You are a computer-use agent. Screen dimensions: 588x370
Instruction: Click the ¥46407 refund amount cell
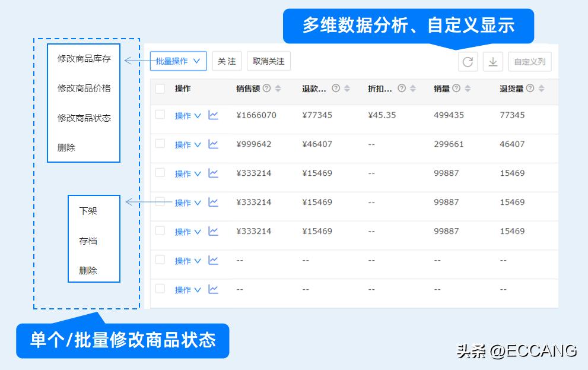click(317, 144)
